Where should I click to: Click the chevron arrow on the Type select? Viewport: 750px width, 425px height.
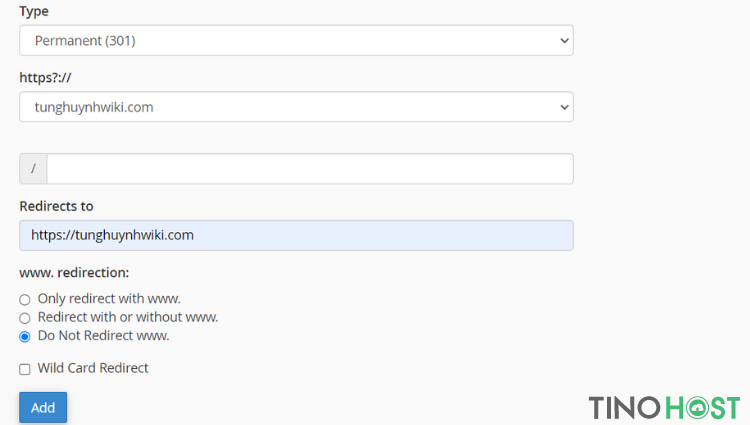tap(564, 41)
